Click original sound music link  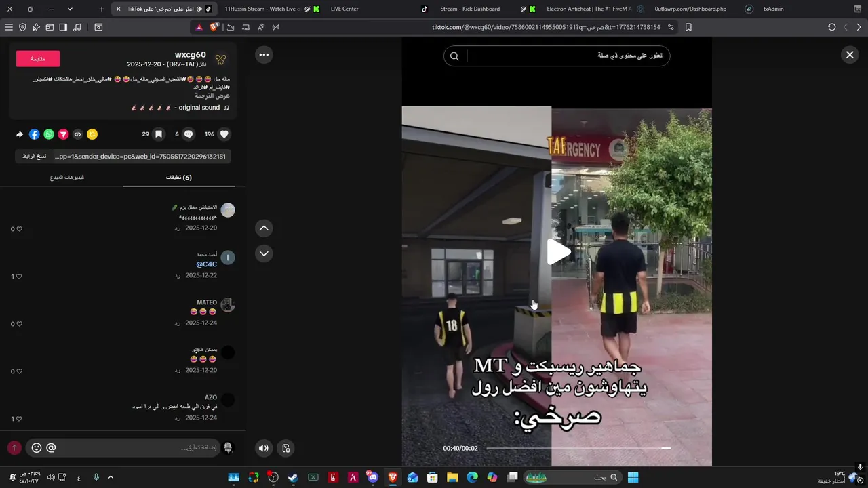pyautogui.click(x=180, y=108)
